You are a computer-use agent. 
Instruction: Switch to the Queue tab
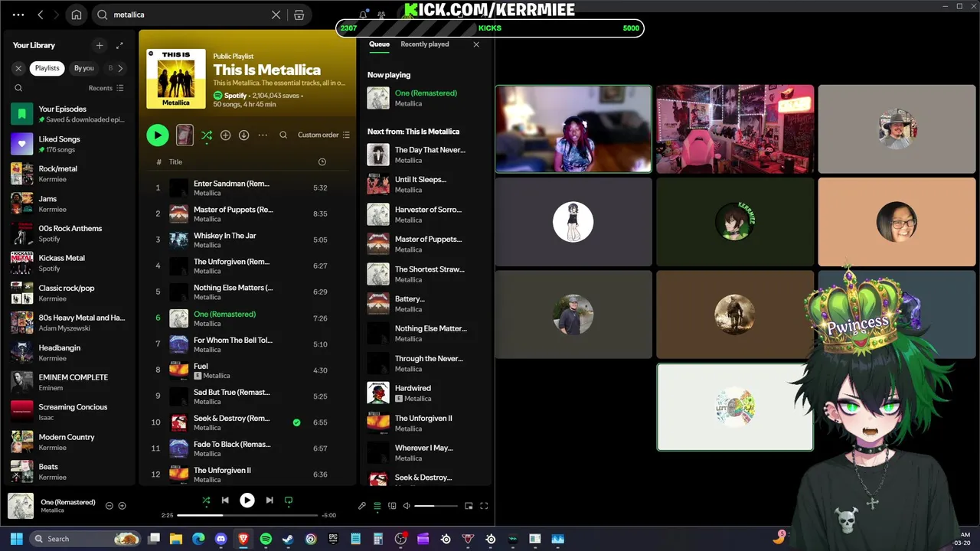[379, 44]
